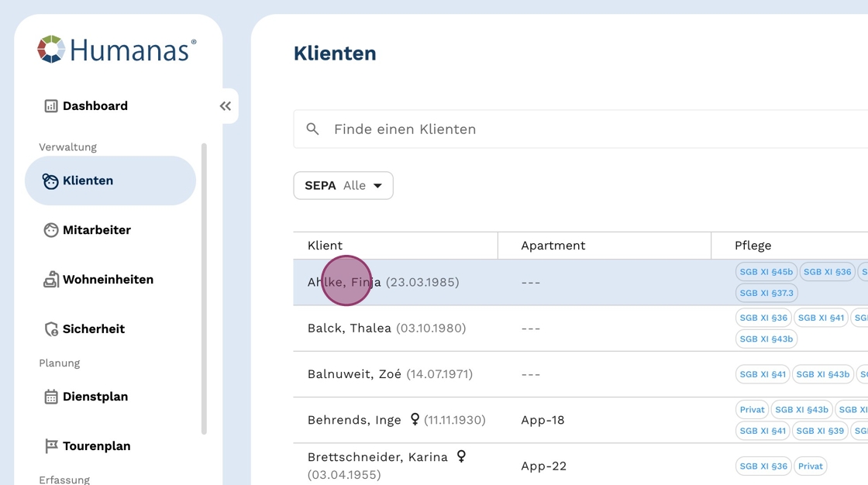Click the SGB XI §45b tag for Ahlke
Image resolution: width=868 pixels, height=485 pixels.
coord(766,272)
